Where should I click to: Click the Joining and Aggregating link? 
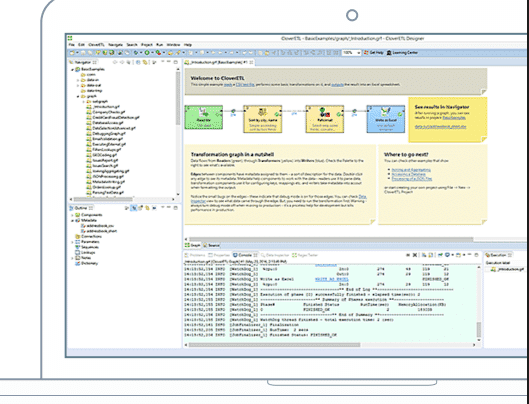(411, 170)
